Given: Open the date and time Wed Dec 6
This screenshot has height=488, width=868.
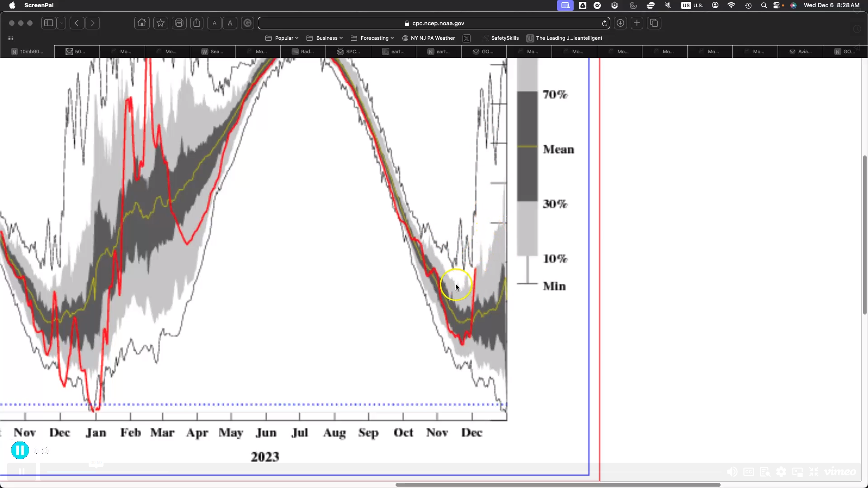Looking at the screenshot, I should pos(831,5).
